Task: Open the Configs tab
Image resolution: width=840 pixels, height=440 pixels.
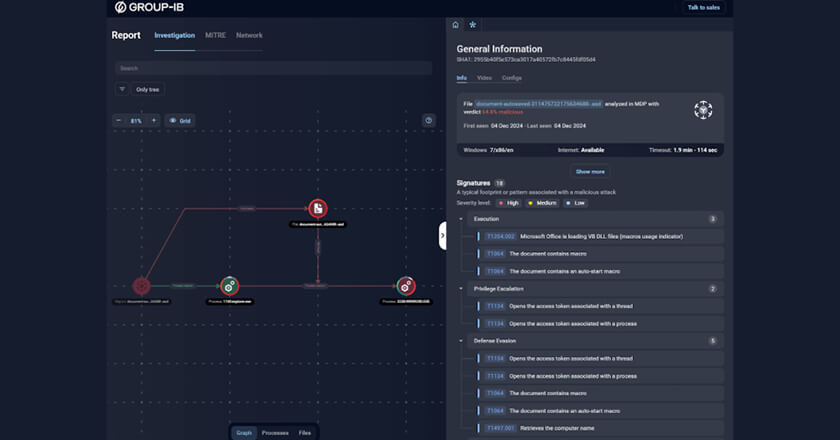Action: pyautogui.click(x=512, y=78)
